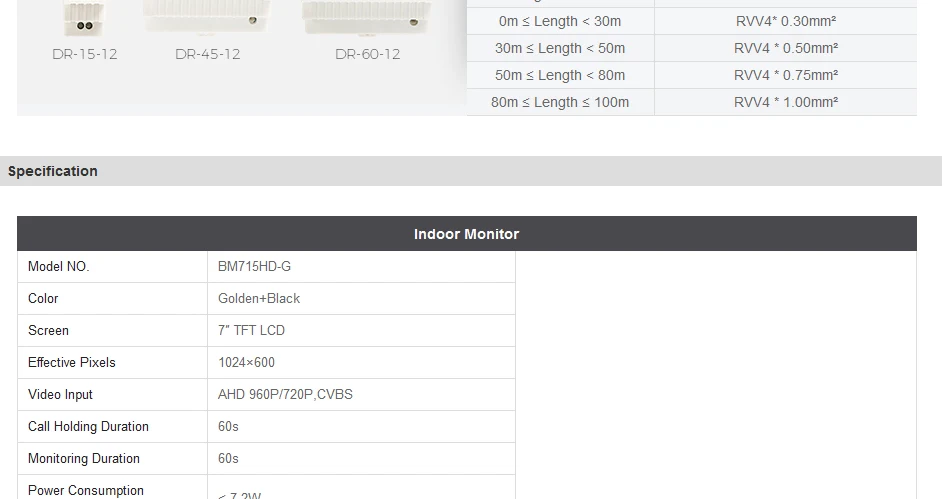Image resolution: width=949 pixels, height=499 pixels.
Task: Select the 60s Monitoring Duration value
Action: [x=228, y=459]
